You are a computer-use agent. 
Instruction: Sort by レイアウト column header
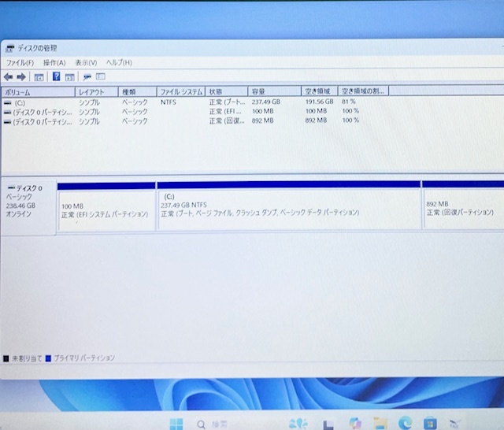97,92
